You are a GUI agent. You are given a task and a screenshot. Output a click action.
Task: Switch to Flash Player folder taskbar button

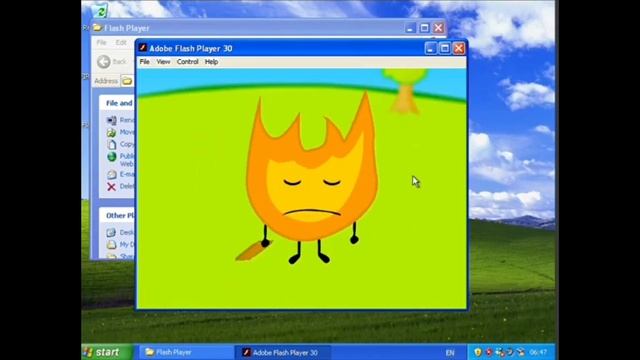(x=186, y=352)
